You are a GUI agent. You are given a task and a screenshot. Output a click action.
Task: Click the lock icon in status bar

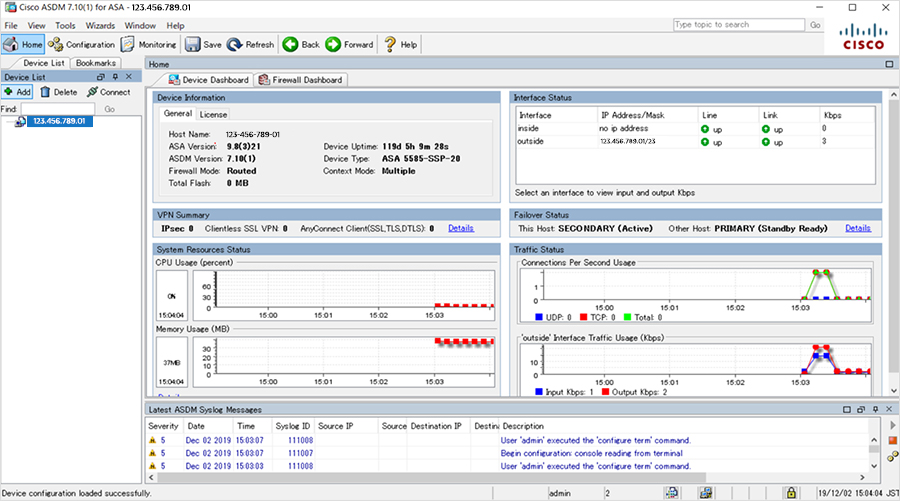click(x=791, y=492)
